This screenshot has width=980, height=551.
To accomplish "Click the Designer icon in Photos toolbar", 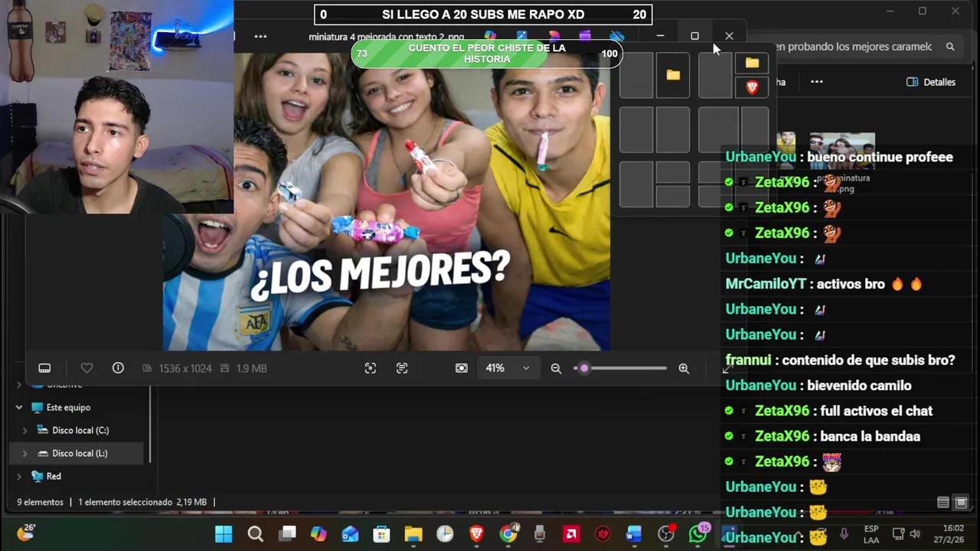I will coord(554,36).
